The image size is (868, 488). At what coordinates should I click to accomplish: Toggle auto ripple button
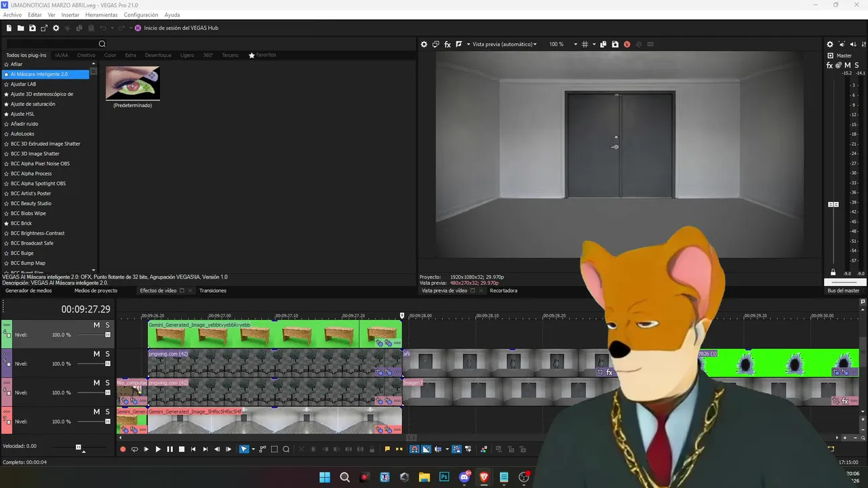438,449
